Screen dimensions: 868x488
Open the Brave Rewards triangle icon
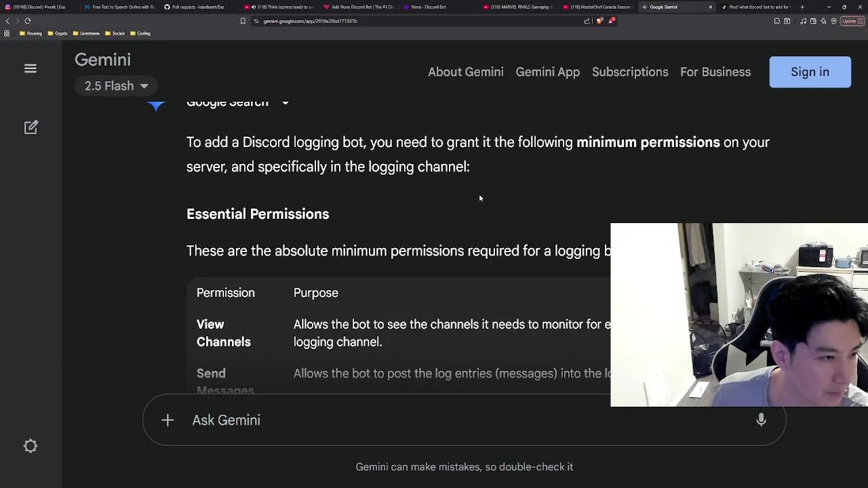(611, 21)
